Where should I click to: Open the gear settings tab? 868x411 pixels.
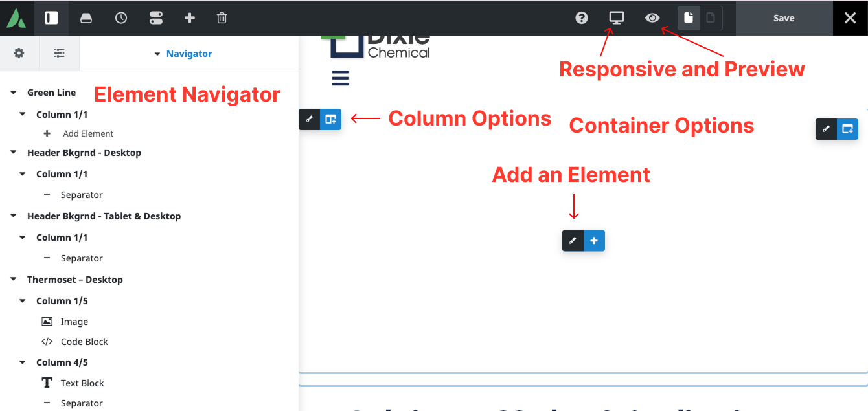click(19, 53)
